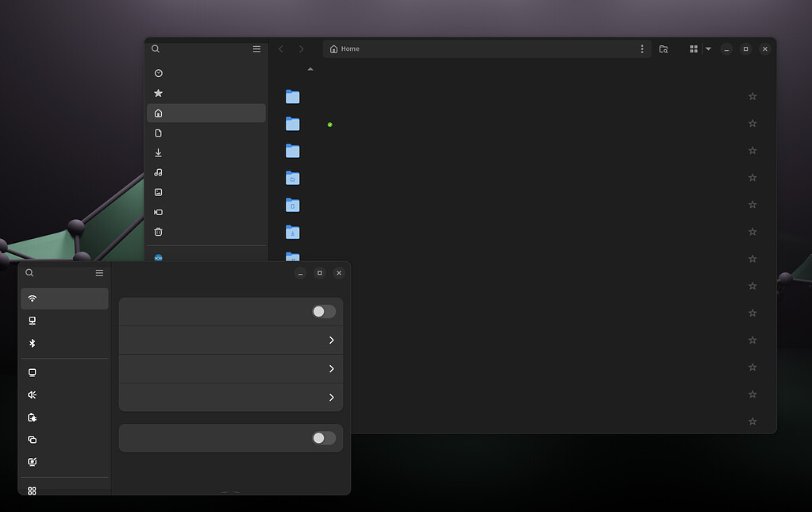Expand the first chevron row in Settings

tap(332, 340)
